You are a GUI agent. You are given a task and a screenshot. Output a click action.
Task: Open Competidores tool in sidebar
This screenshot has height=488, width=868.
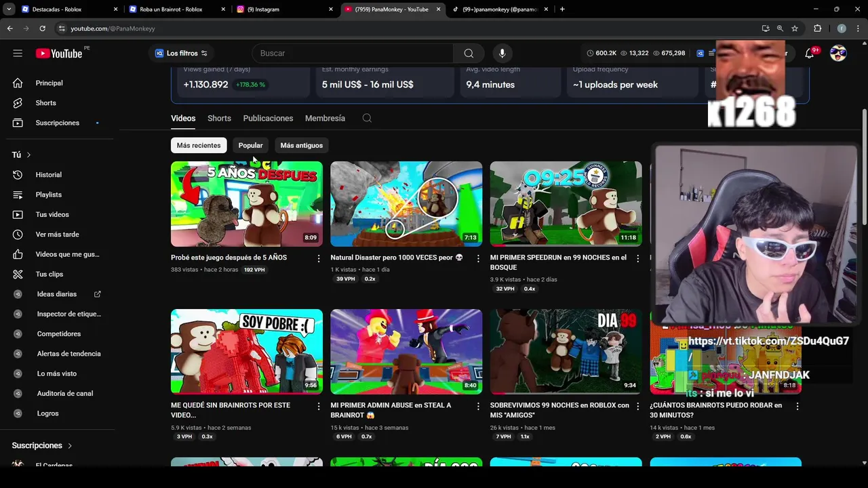click(58, 333)
